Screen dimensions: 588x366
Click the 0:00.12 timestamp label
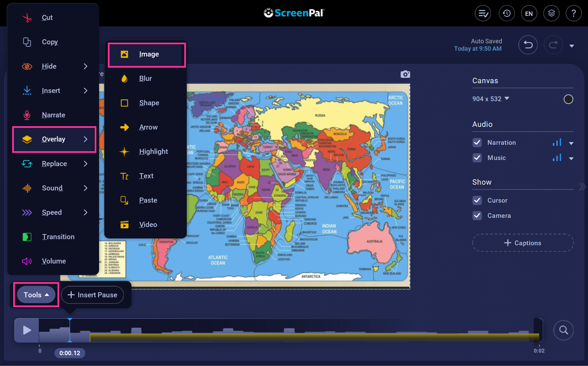pos(70,353)
